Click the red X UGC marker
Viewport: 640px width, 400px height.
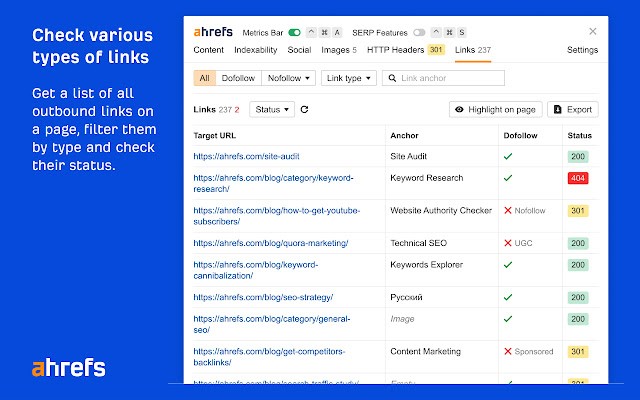508,243
